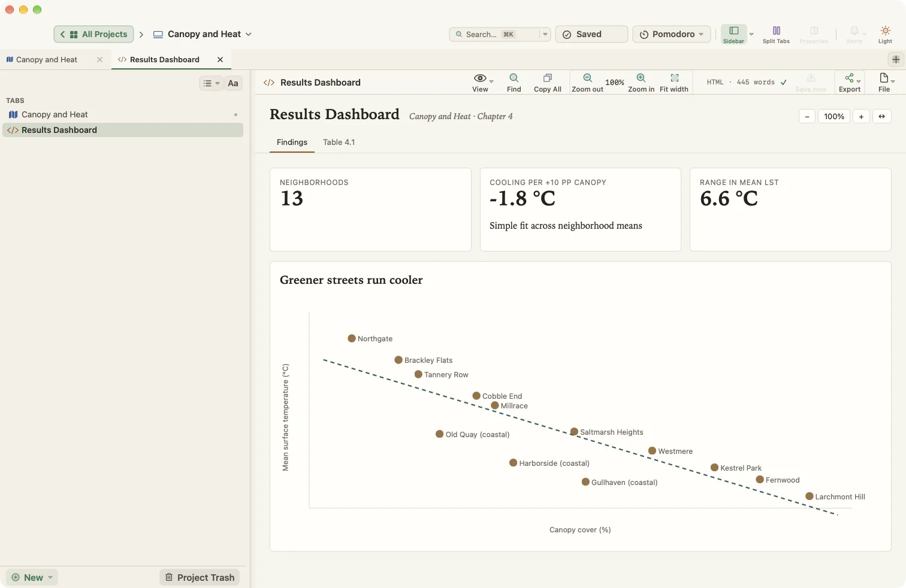Screen dimensions: 906x588
Task: Go back to All Projects
Action: (94, 34)
